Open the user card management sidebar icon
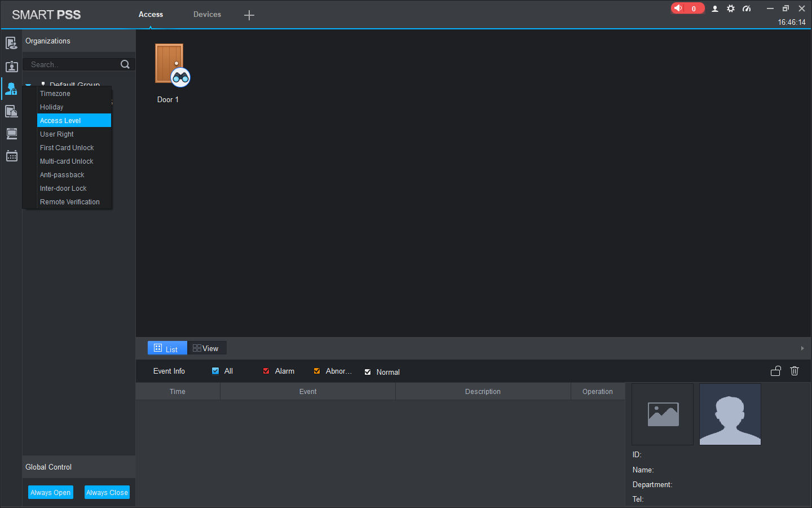Screen dimensions: 812x508 point(11,66)
